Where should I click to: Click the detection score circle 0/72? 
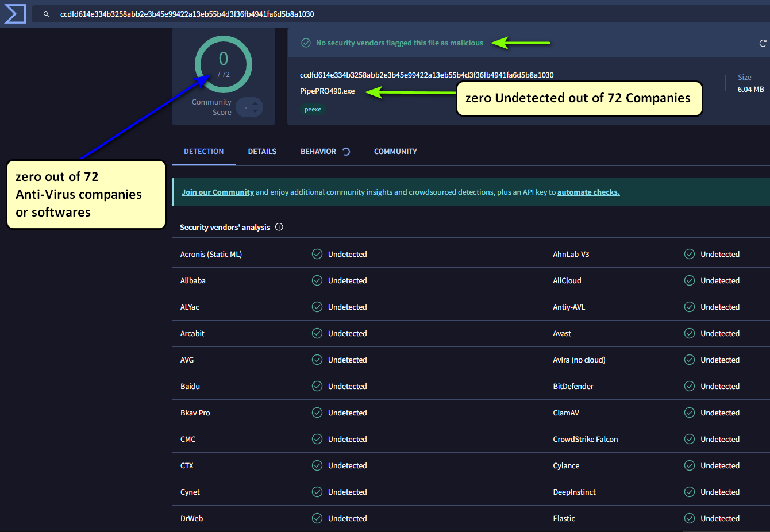[224, 64]
